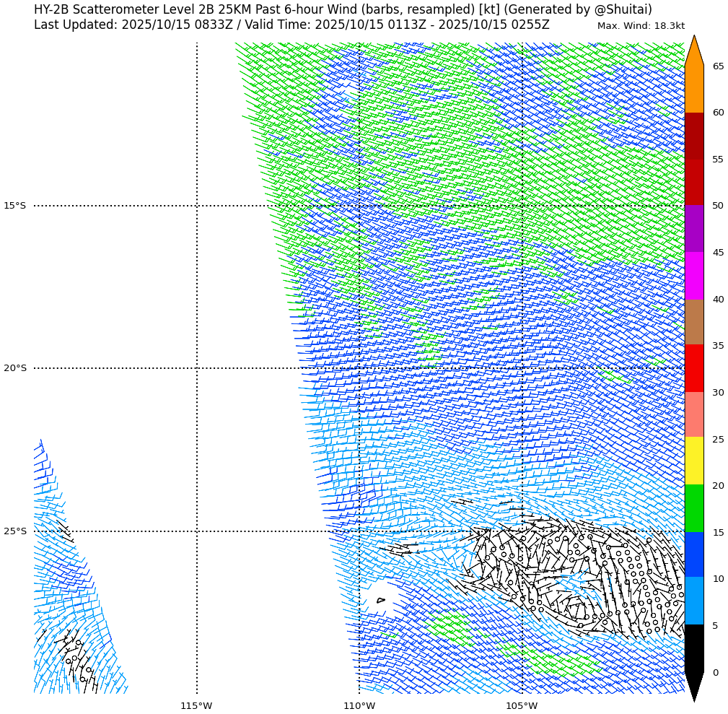Click the 25°S latitude axis label
This screenshot has height=714, width=728.
14,531
